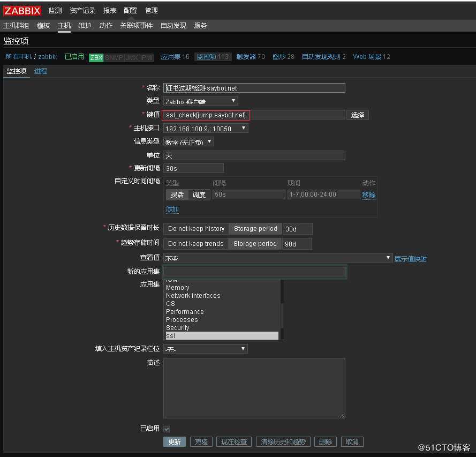476x457 pixels.
Task: Click the zabbix host breadcrumb link
Action: point(48,56)
